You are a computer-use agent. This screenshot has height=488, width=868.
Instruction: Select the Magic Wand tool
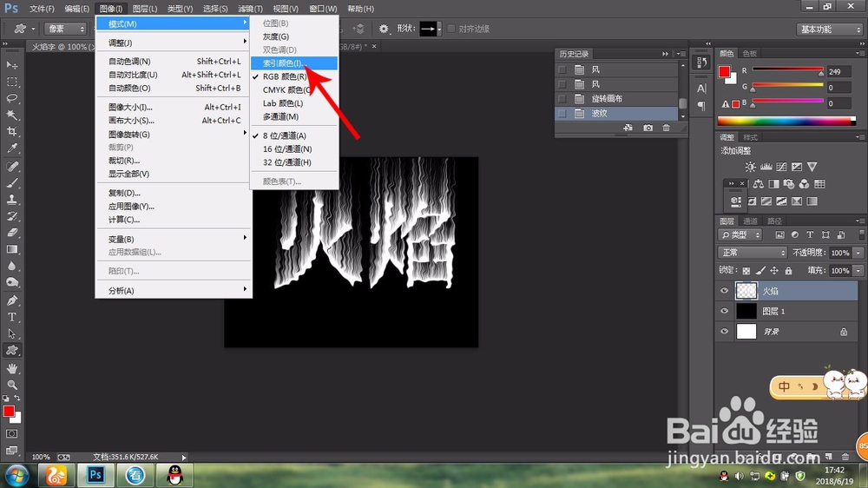click(11, 115)
